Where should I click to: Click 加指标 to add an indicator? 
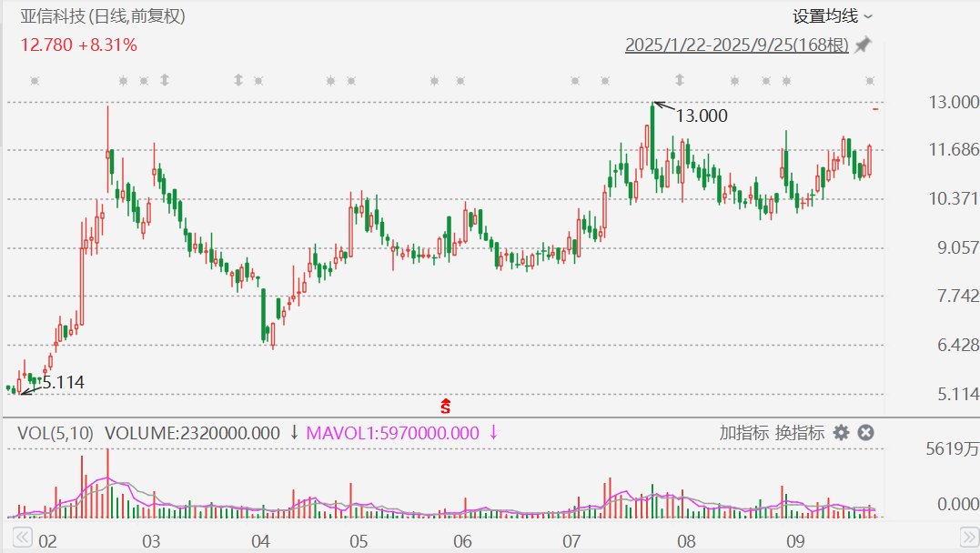click(743, 433)
